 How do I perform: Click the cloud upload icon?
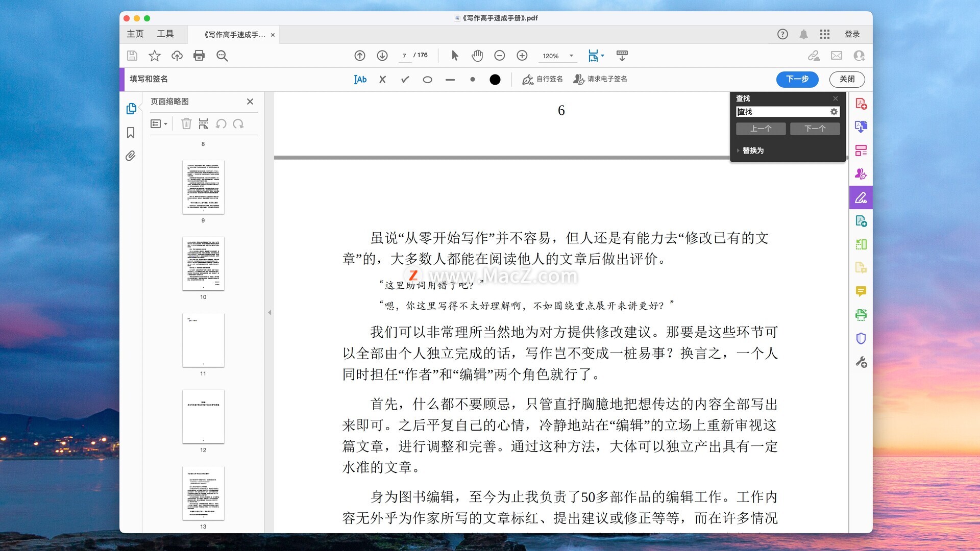(177, 56)
